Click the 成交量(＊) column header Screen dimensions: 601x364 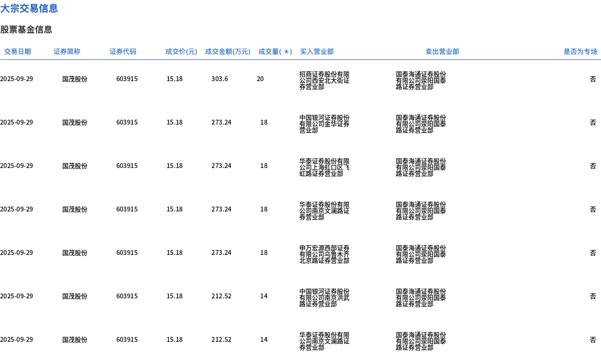pyautogui.click(x=275, y=52)
